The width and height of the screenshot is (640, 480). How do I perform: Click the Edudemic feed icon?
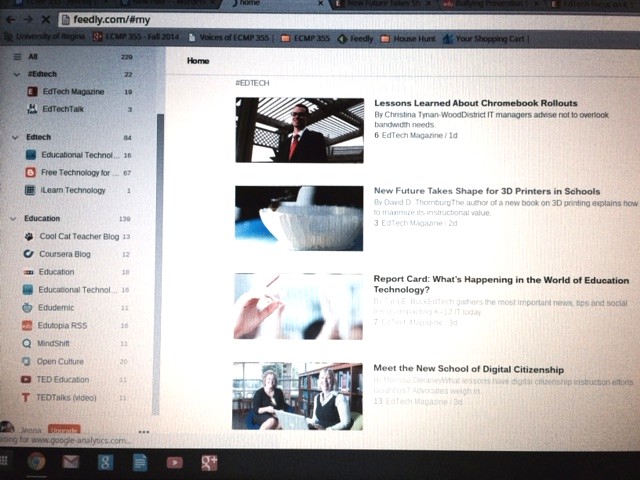click(27, 307)
